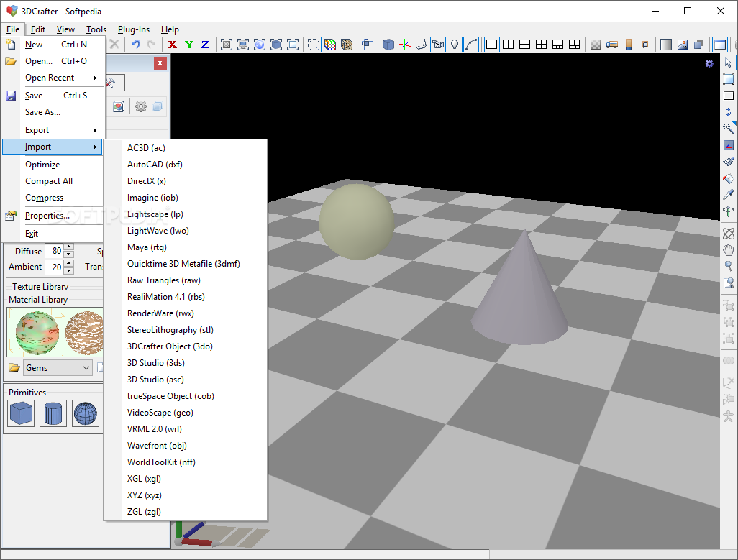Image resolution: width=738 pixels, height=560 pixels.
Task: Click the Diffuse value input field
Action: click(x=54, y=251)
